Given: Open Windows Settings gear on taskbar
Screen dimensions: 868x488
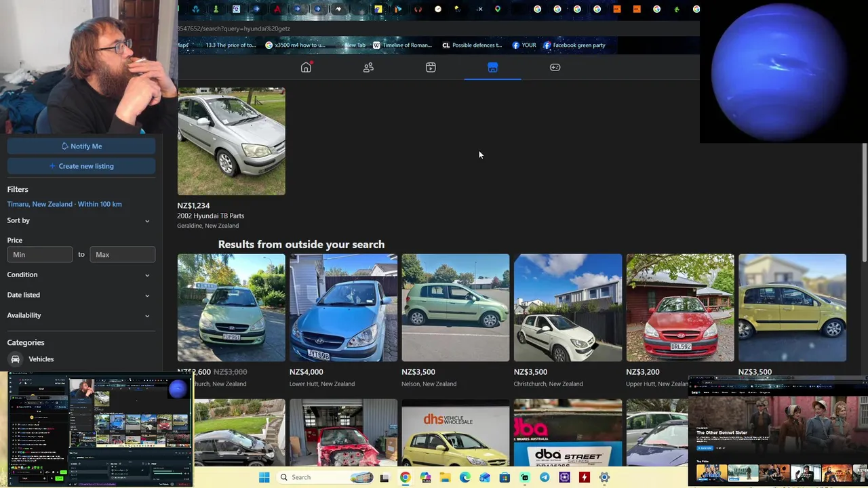Looking at the screenshot, I should (x=604, y=477).
